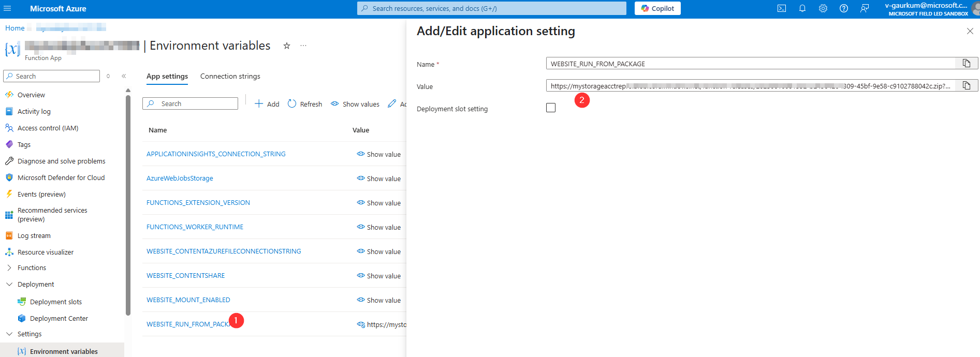Favorite this page with the star icon
Screen dimensions: 980x357
(x=287, y=46)
